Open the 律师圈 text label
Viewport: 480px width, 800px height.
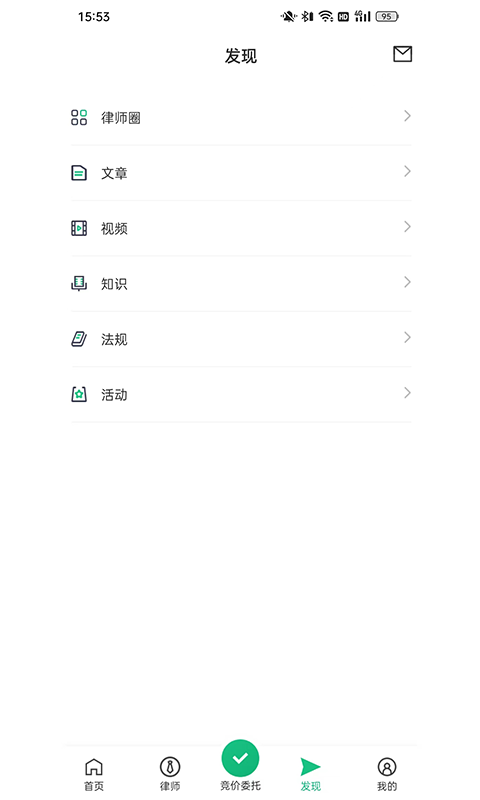(121, 118)
